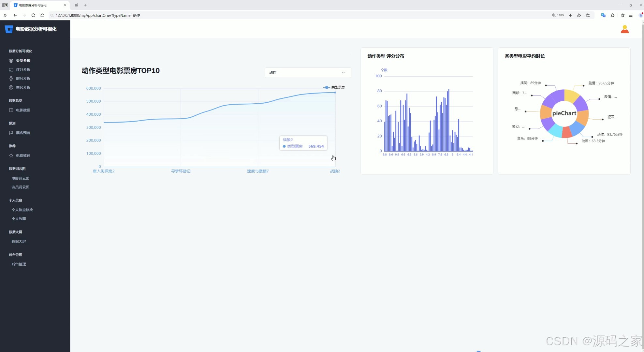This screenshot has width=644, height=352.
Task: Open 后台管理 sidebar entry
Action: pos(19,264)
